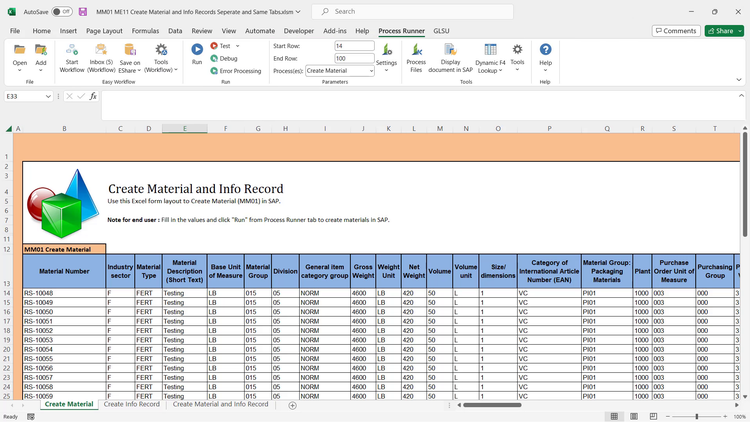The width and height of the screenshot is (750, 422).
Task: Click the vertical scrollbar thumb
Action: click(745, 184)
